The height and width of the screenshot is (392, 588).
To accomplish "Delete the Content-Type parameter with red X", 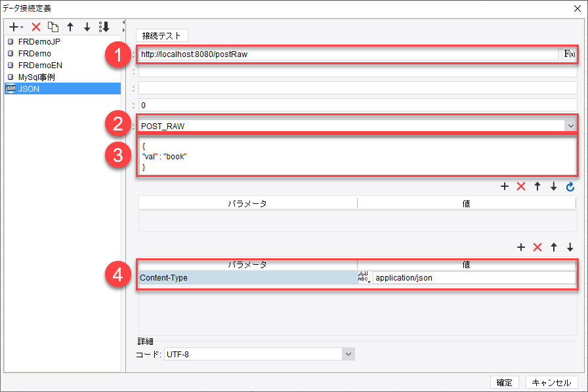I will pyautogui.click(x=537, y=247).
